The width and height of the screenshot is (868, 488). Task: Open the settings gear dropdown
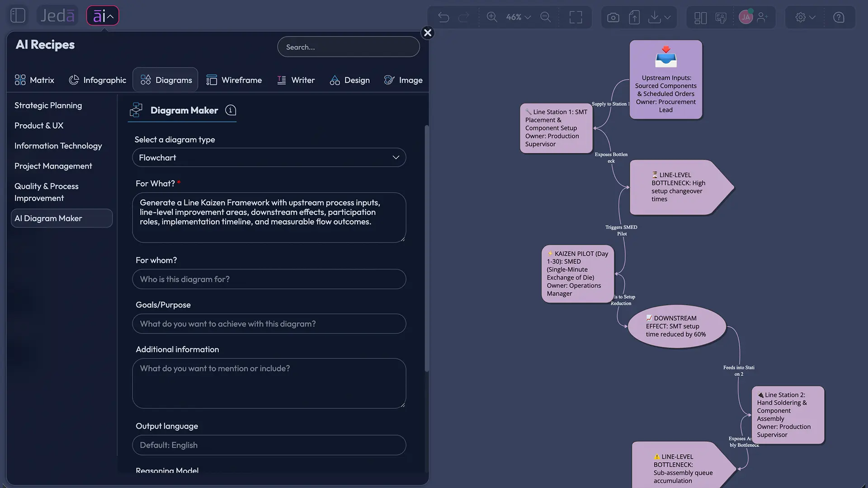pyautogui.click(x=805, y=17)
